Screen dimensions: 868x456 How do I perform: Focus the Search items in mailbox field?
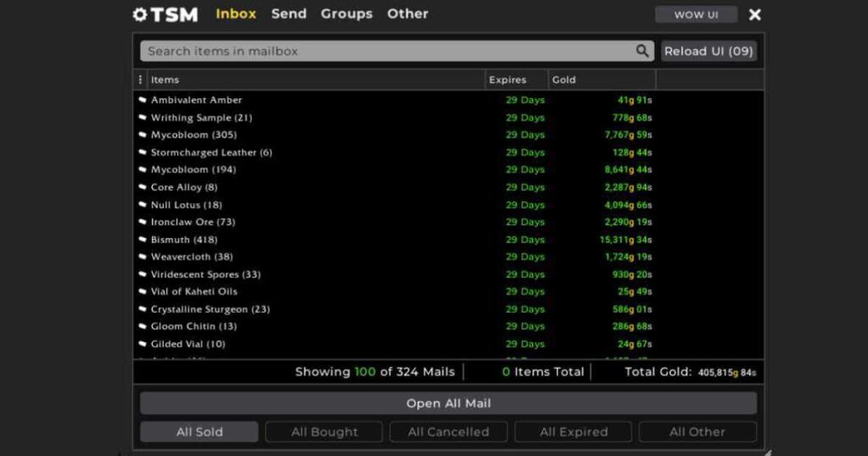click(386, 51)
